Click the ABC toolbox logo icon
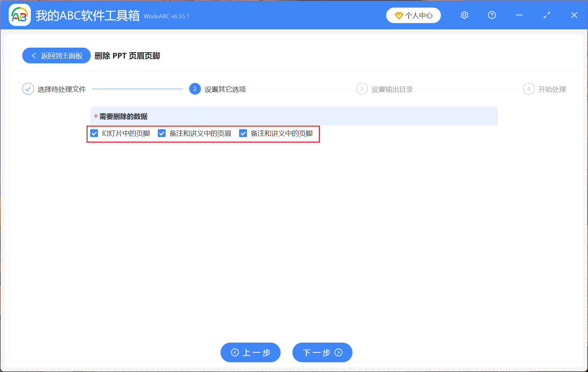588x372 pixels. pos(19,15)
